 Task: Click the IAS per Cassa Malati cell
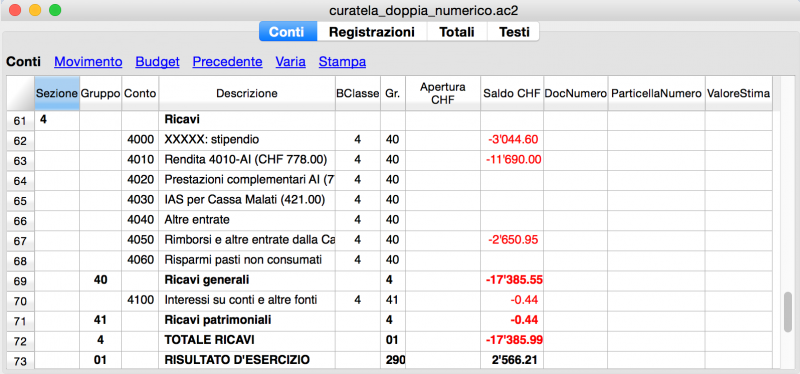click(x=247, y=200)
